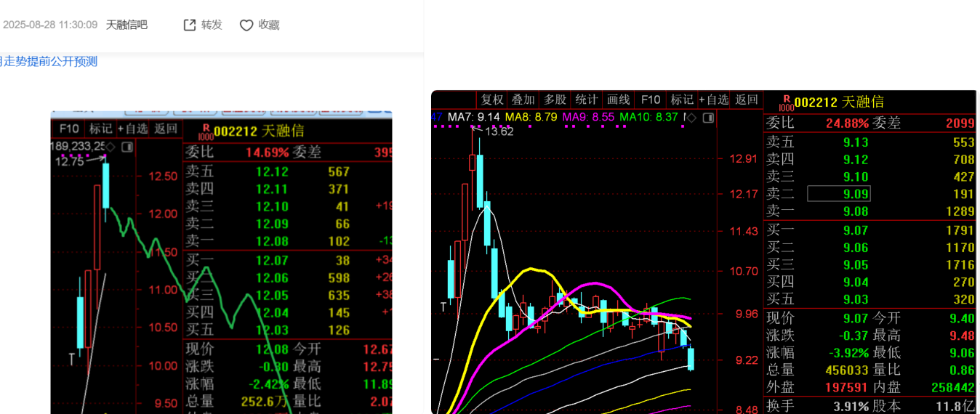Image resolution: width=980 pixels, height=414 pixels.
Task: Click 多股 in the right chart toolbar
Action: [555, 100]
